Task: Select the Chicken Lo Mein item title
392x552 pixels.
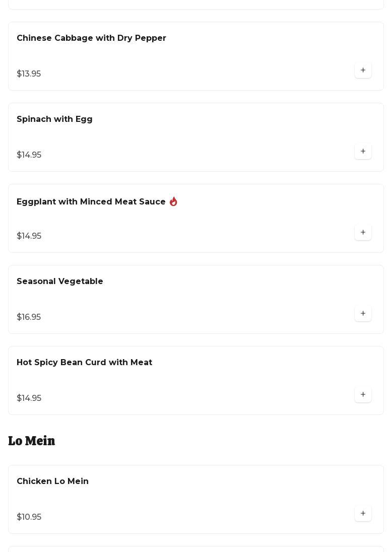Action: point(52,481)
